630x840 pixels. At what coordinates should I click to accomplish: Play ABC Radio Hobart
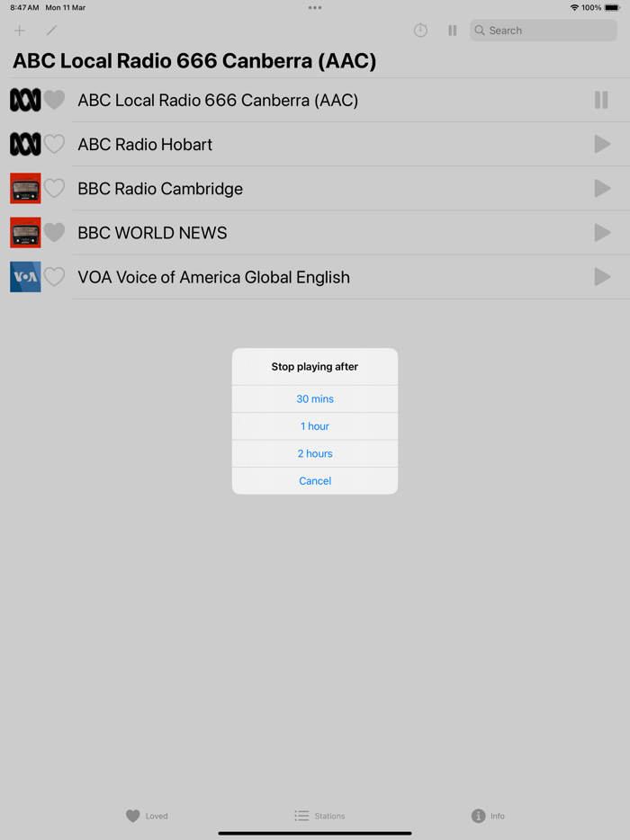[x=602, y=144]
